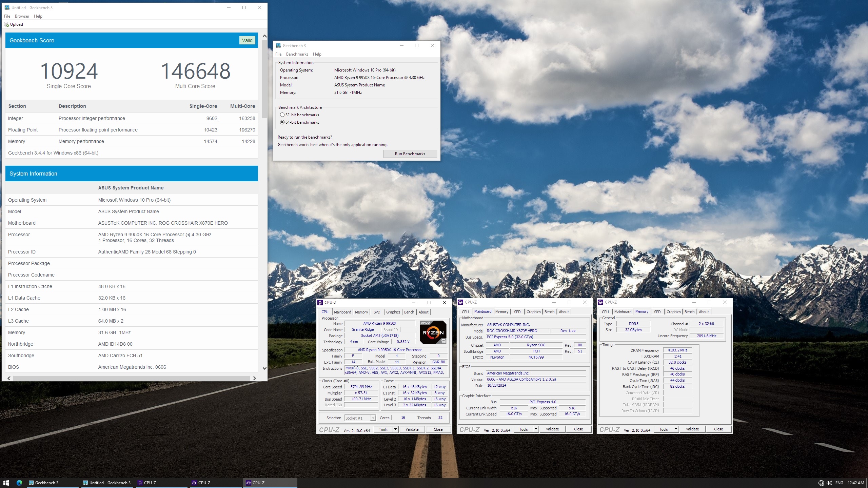This screenshot has width=868, height=488.
Task: Switch to CPU tab in Mainboard CPU-Z window
Action: click(465, 312)
